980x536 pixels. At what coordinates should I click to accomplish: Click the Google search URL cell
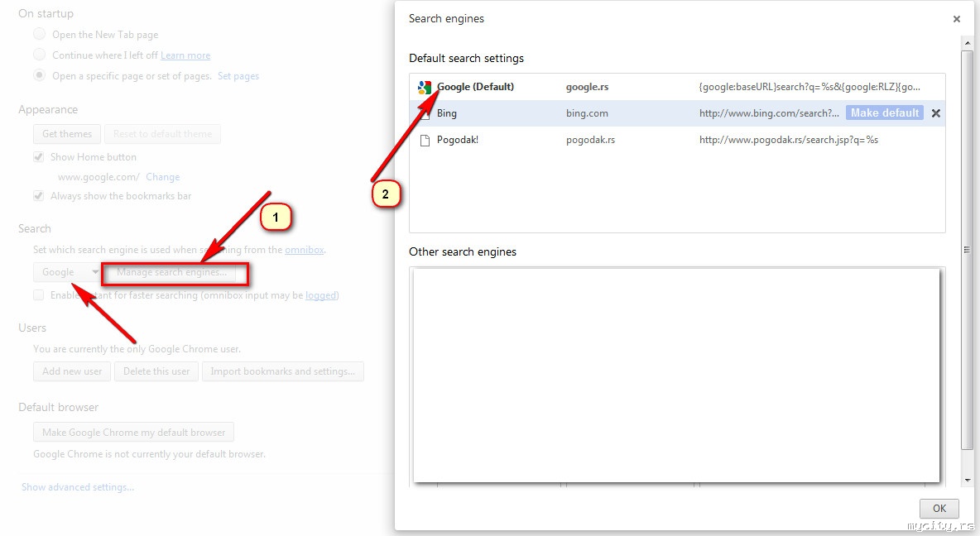[809, 87]
